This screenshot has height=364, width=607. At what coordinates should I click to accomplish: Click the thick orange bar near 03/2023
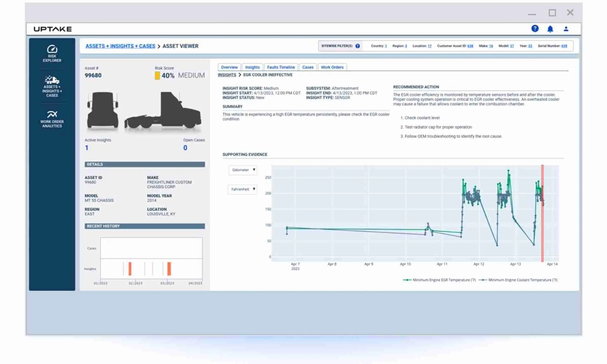click(169, 269)
